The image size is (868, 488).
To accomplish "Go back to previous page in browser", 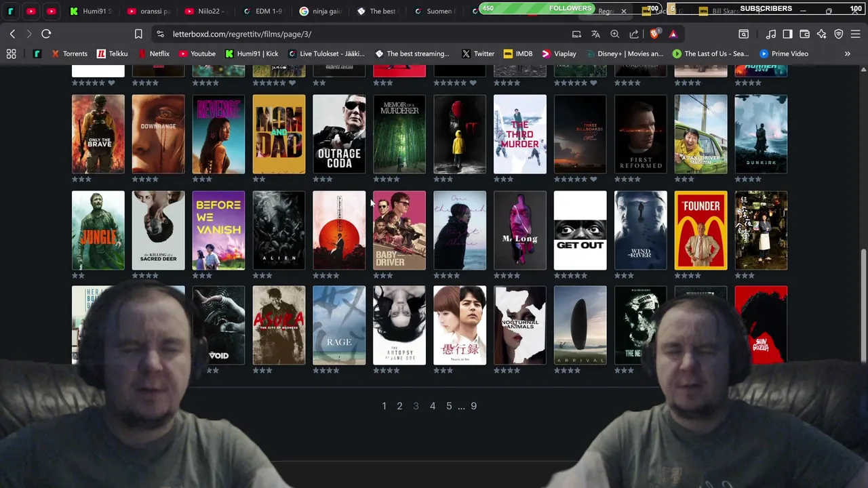I will [12, 34].
